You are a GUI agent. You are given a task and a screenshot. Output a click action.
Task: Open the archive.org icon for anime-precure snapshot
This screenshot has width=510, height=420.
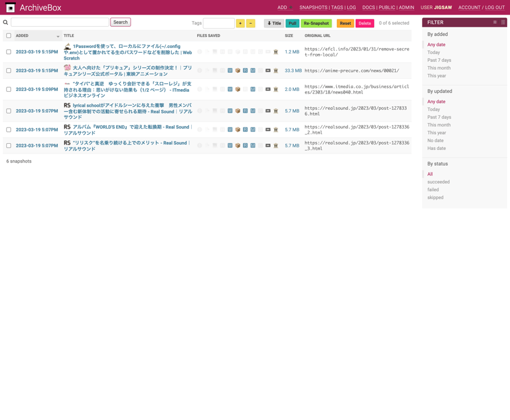click(x=276, y=70)
